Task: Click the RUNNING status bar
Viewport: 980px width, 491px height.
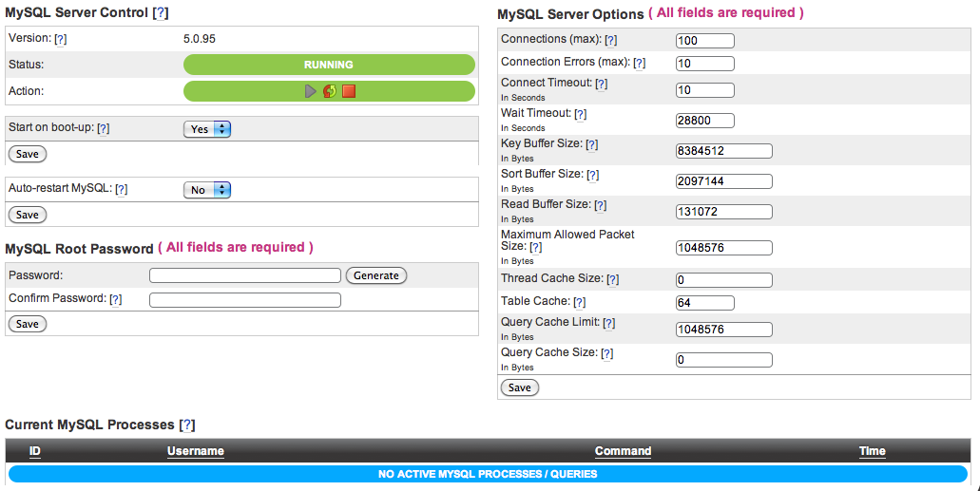Action: point(330,65)
